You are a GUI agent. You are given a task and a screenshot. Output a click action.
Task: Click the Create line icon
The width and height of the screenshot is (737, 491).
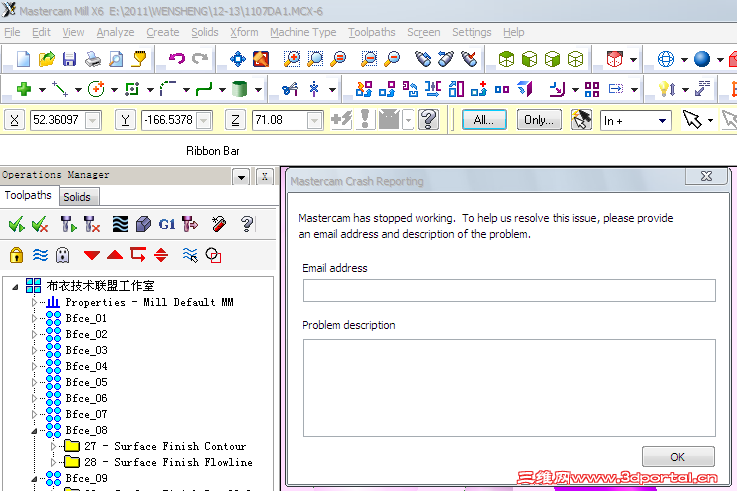(60, 89)
